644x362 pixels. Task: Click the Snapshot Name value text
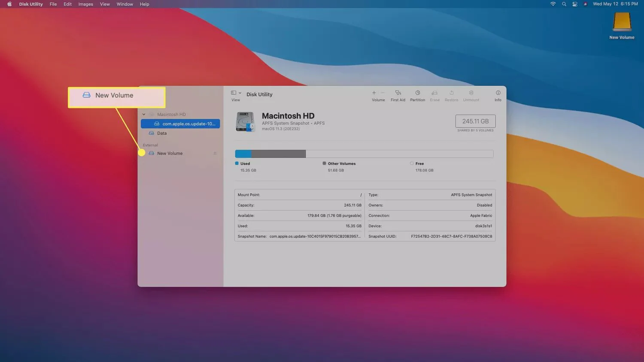pyautogui.click(x=315, y=236)
